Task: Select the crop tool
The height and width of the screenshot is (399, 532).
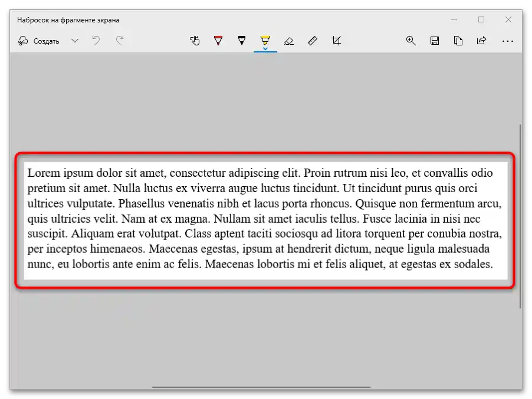Action: pos(336,41)
